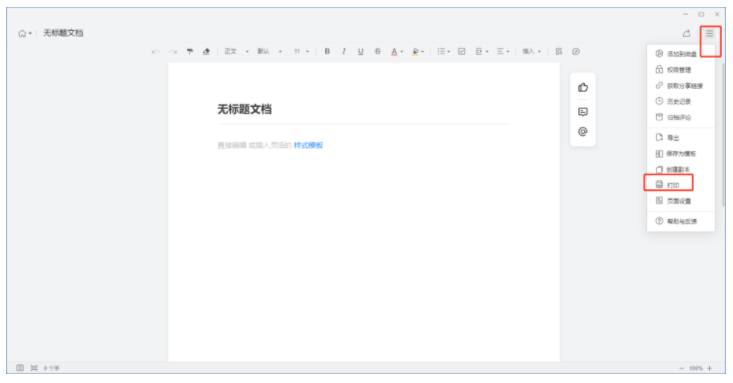
Task: Insert a to-do checkbox item
Action: [461, 51]
